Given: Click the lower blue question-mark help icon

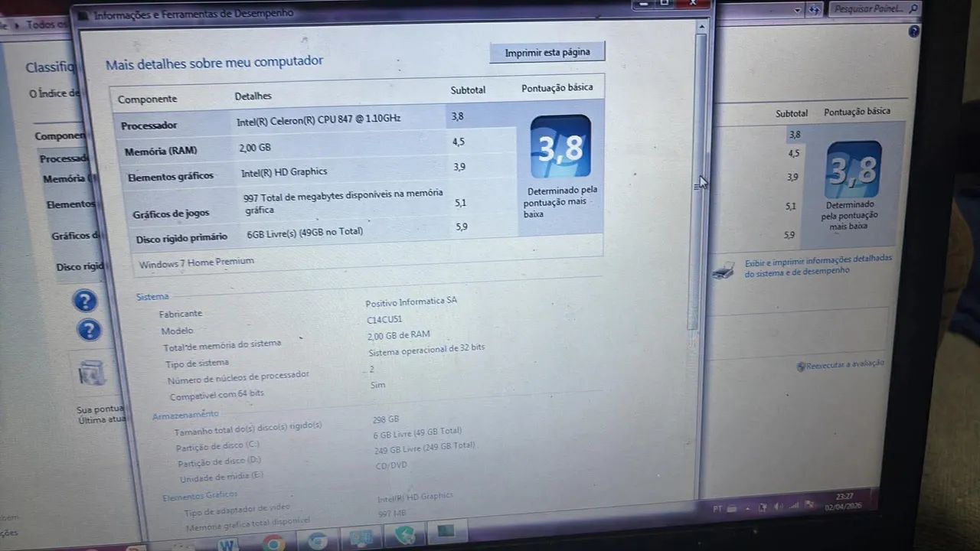Looking at the screenshot, I should [89, 330].
